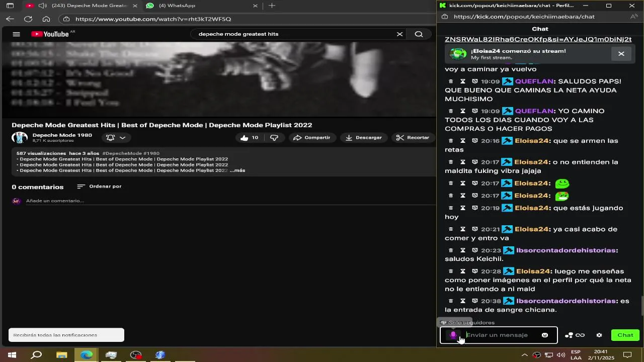
Task: Open the Kick chat settings gear
Action: pyautogui.click(x=599, y=335)
